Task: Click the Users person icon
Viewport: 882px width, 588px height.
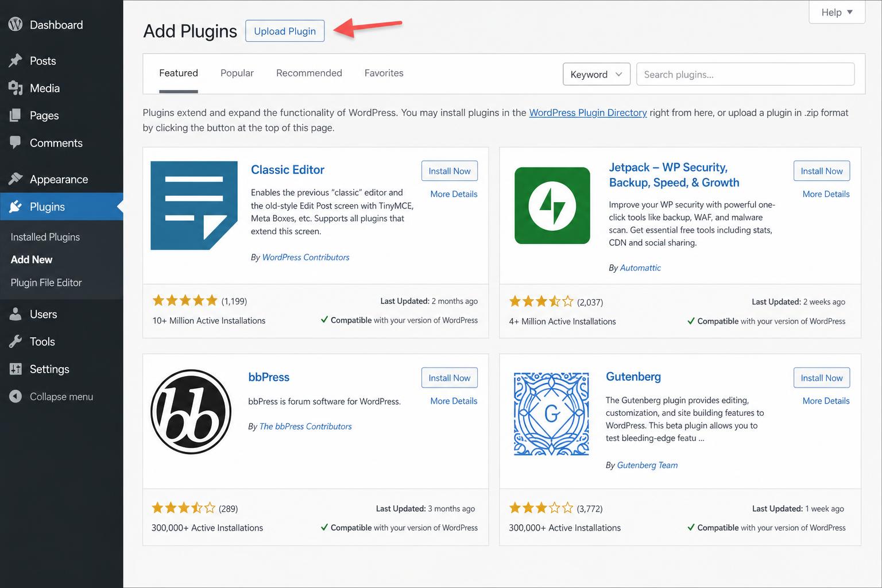Action: pyautogui.click(x=16, y=314)
